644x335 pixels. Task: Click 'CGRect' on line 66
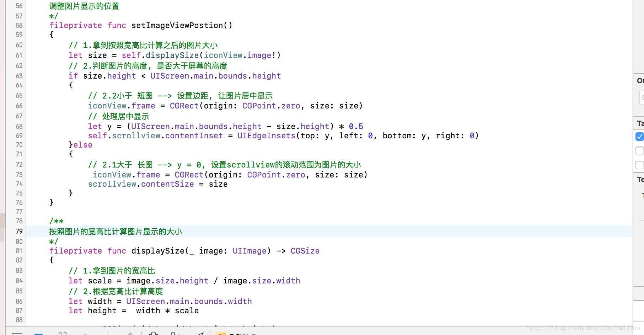click(184, 106)
